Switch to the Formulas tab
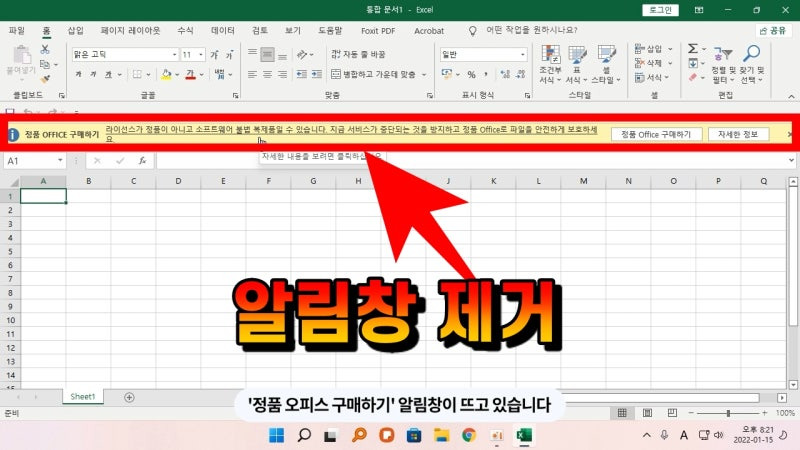800x450 pixels. pos(185,31)
